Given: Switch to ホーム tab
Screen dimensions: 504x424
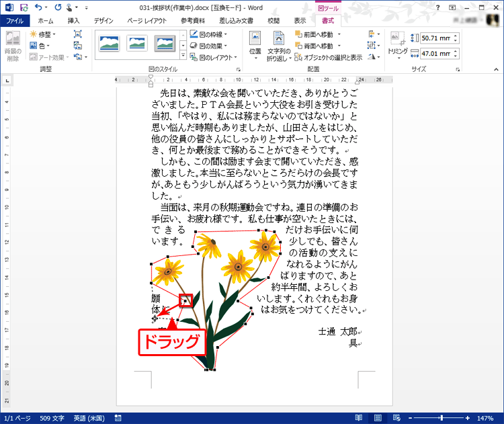Looking at the screenshot, I should [x=46, y=21].
